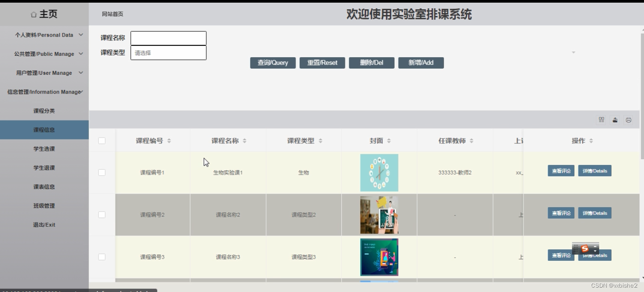
Task: Click 详情/Details for 生物实验课1 row
Action: pyautogui.click(x=595, y=171)
